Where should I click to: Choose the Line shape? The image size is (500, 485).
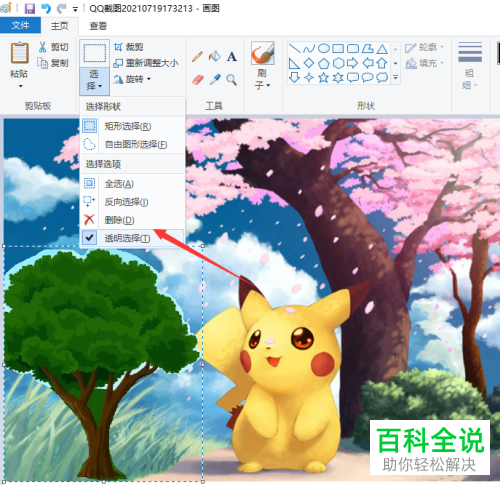click(294, 49)
